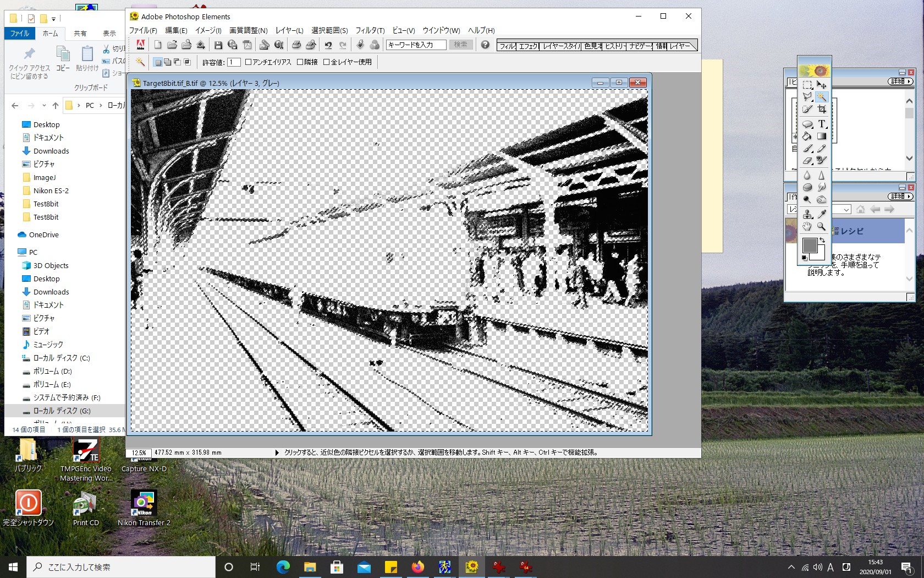Select the Dodge tool
This screenshot has height=578, width=924.
coord(807,199)
